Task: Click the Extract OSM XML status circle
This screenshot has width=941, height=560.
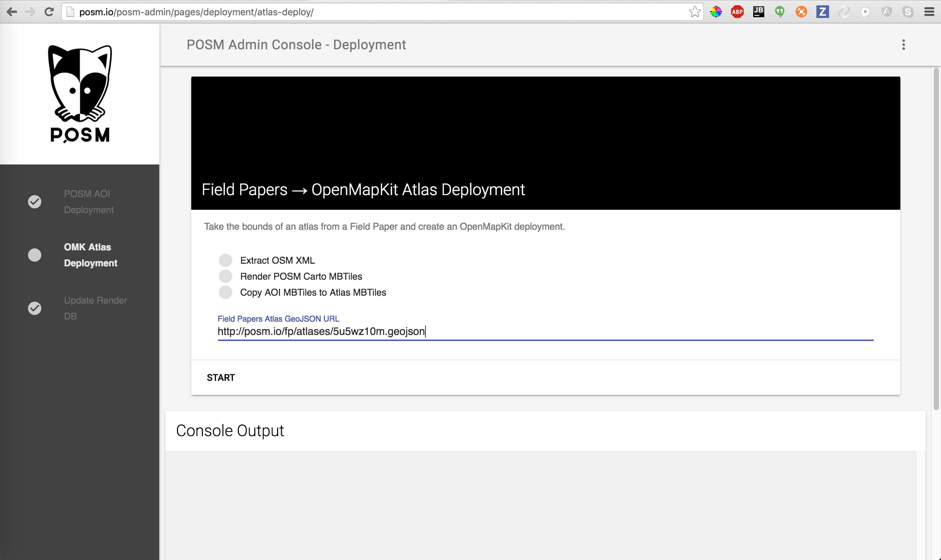Action: 226,260
